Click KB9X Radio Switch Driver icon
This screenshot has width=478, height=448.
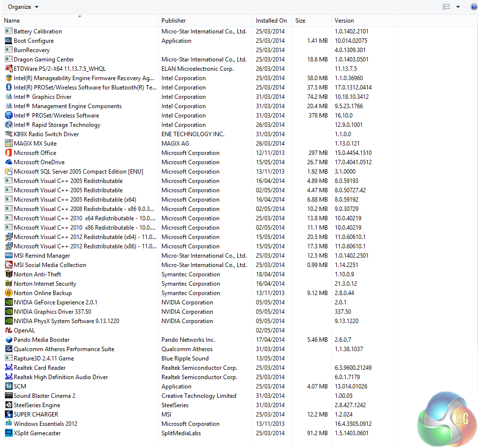(x=9, y=134)
